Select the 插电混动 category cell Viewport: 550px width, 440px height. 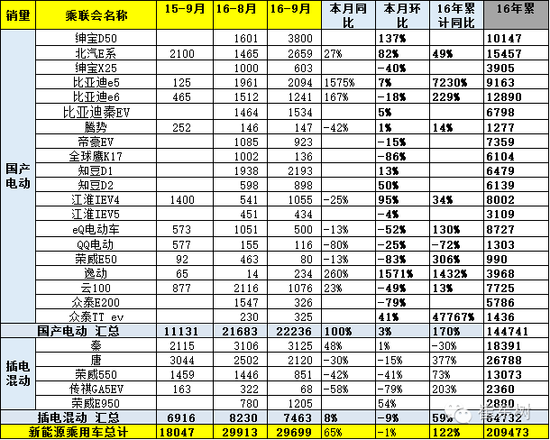pyautogui.click(x=18, y=374)
